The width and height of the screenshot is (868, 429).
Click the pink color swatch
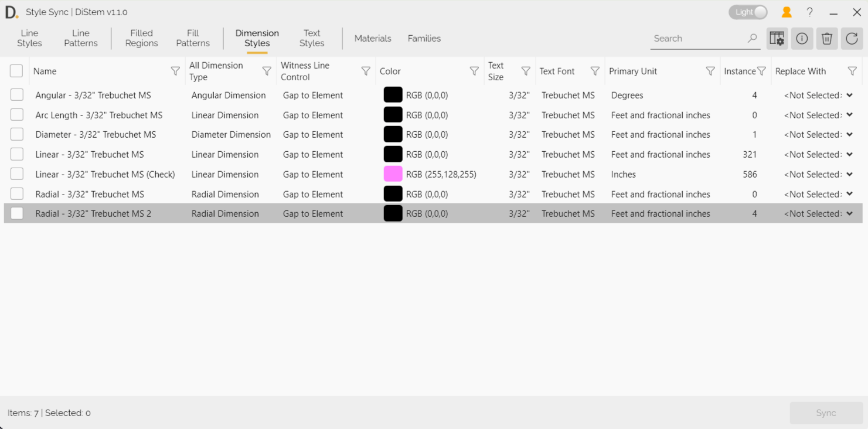393,174
